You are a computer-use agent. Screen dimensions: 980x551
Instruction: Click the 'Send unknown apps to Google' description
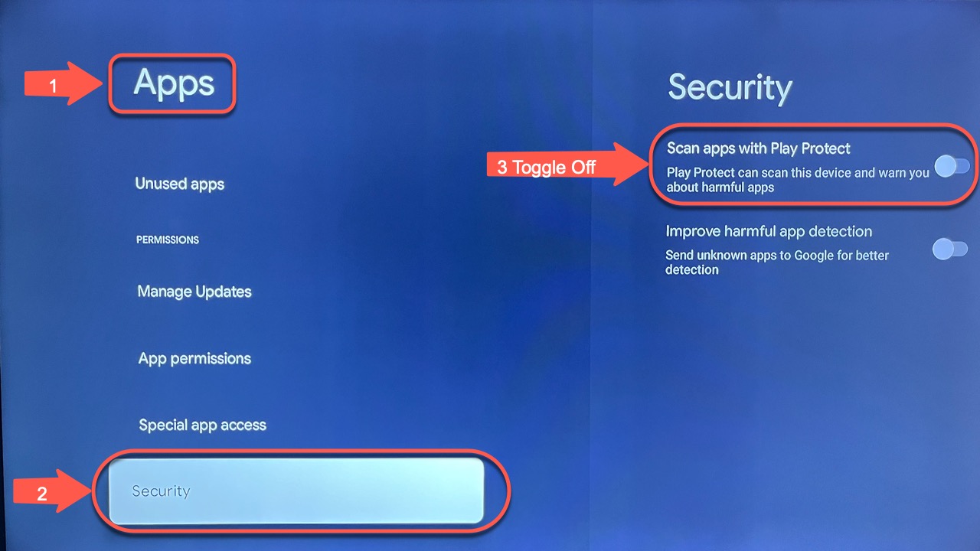[x=777, y=262]
